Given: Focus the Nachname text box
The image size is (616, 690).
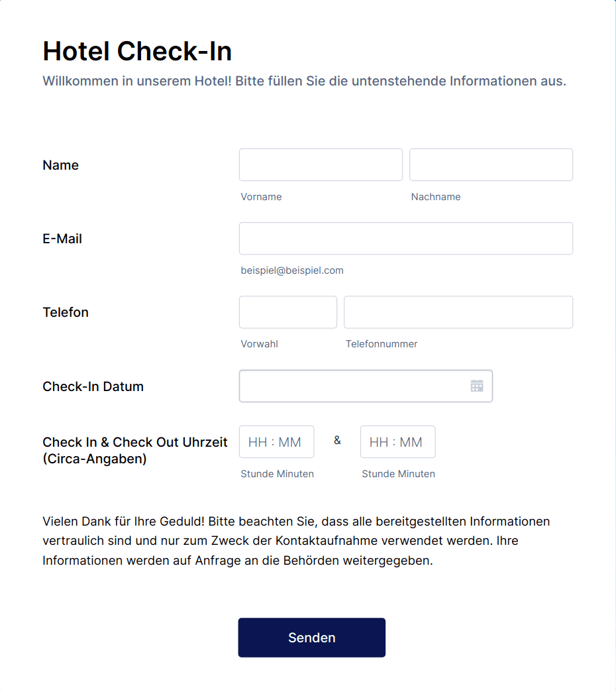Looking at the screenshot, I should point(491,164).
